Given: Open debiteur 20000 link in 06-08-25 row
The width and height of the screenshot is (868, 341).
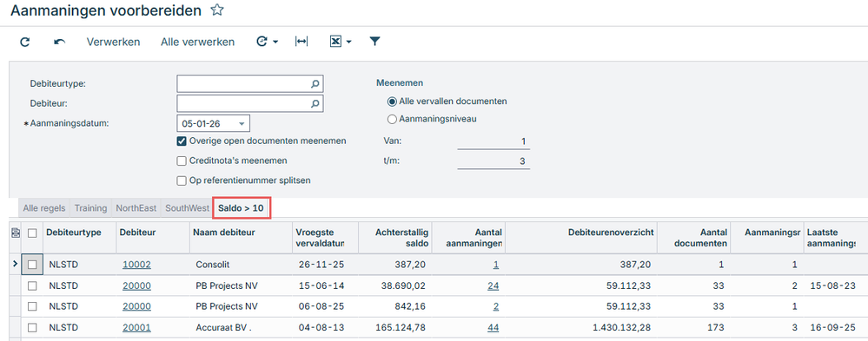Looking at the screenshot, I should pos(136,307).
